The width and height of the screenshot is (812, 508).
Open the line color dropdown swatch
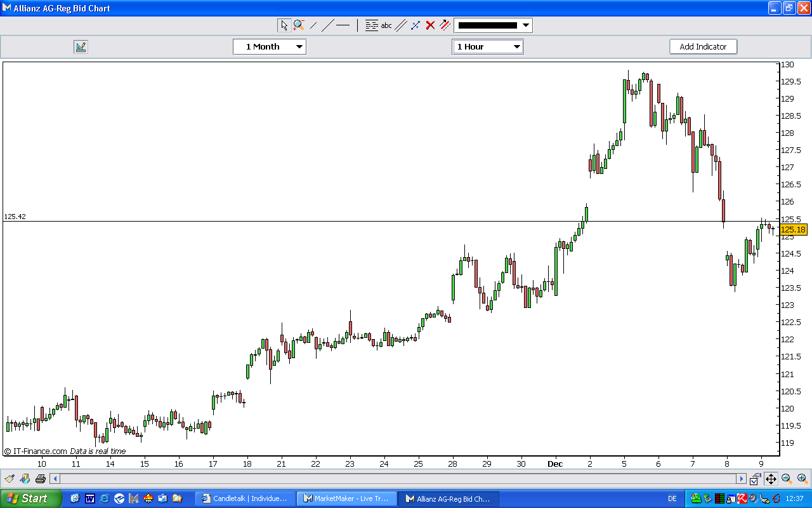[x=494, y=25]
